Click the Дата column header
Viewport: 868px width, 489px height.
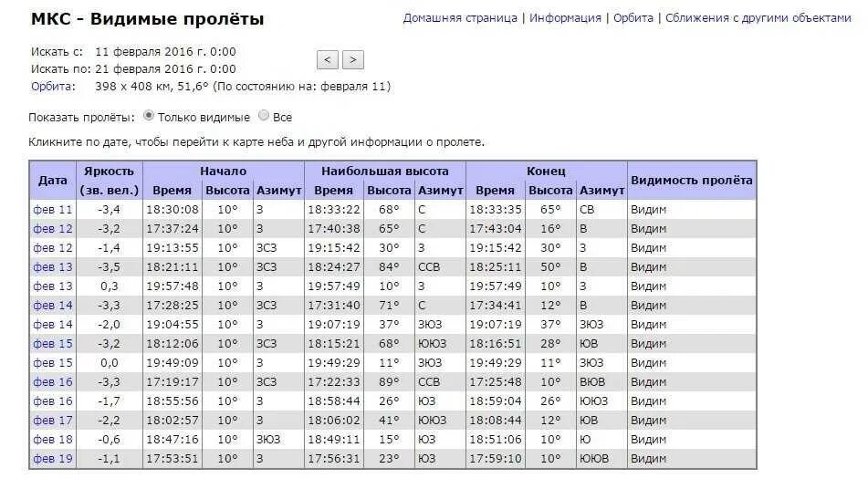[53, 181]
